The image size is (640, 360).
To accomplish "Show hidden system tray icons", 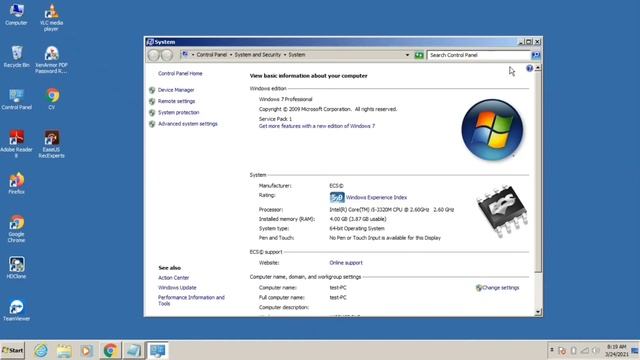I will tap(552, 350).
